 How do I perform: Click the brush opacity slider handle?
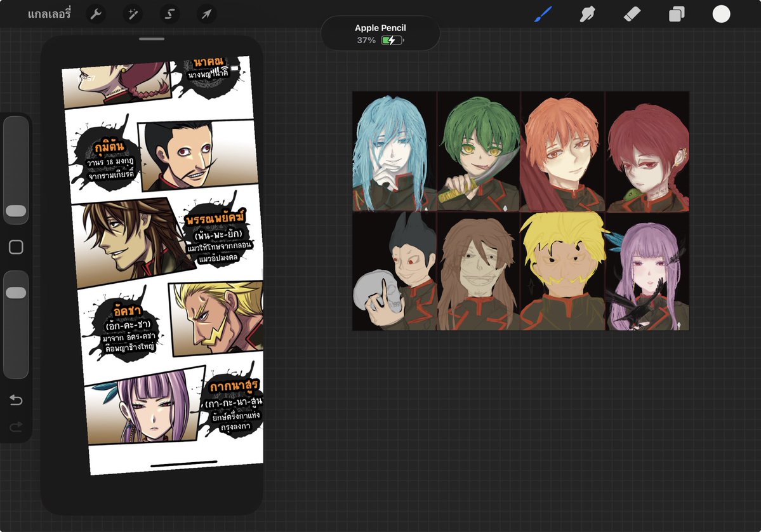(16, 293)
